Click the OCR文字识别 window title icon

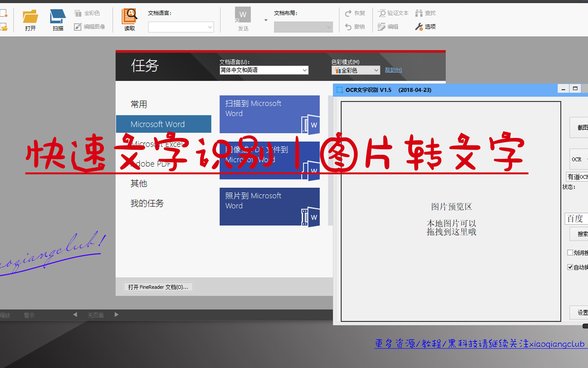coord(339,90)
